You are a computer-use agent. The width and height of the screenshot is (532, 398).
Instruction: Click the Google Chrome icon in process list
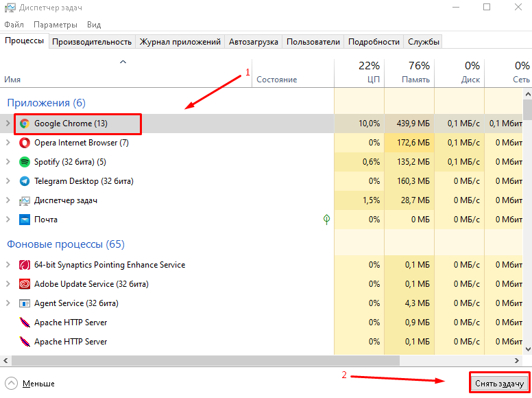[x=25, y=124]
